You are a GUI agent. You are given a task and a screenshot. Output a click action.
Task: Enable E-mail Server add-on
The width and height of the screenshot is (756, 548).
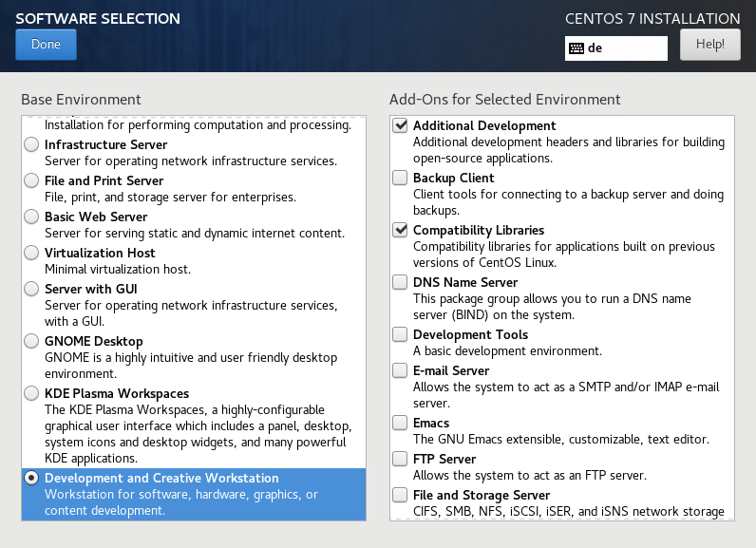[400, 371]
